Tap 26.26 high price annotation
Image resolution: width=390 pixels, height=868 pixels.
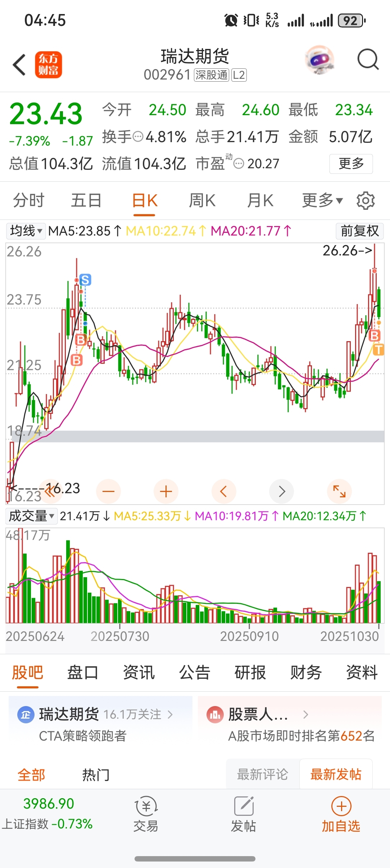pos(347,250)
